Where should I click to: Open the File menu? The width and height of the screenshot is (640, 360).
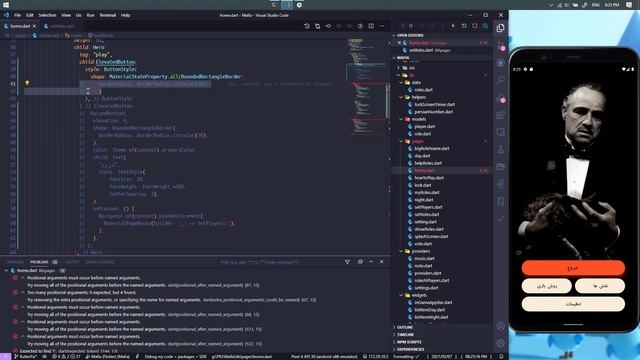click(x=17, y=15)
